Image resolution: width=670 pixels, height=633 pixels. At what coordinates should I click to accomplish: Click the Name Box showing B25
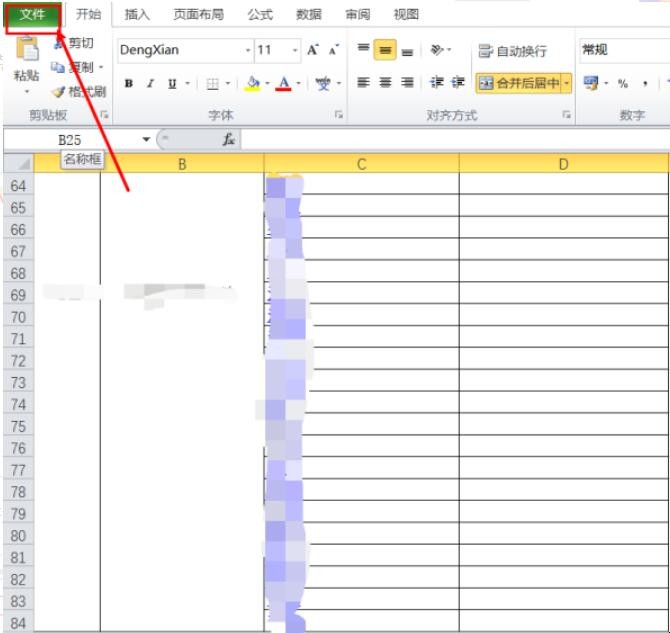(x=70, y=140)
